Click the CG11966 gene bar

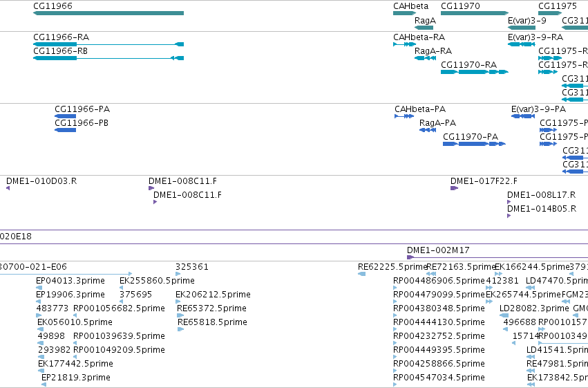tap(108, 13)
